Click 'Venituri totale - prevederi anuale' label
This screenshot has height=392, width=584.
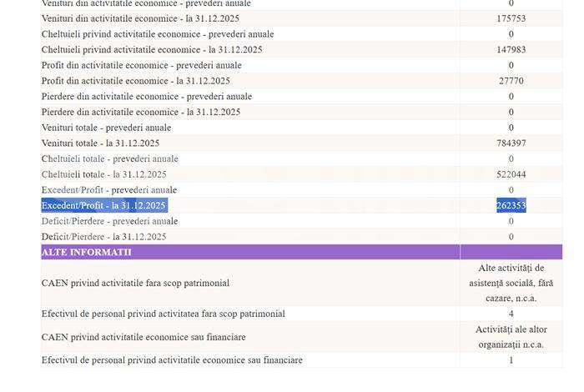[x=106, y=128]
